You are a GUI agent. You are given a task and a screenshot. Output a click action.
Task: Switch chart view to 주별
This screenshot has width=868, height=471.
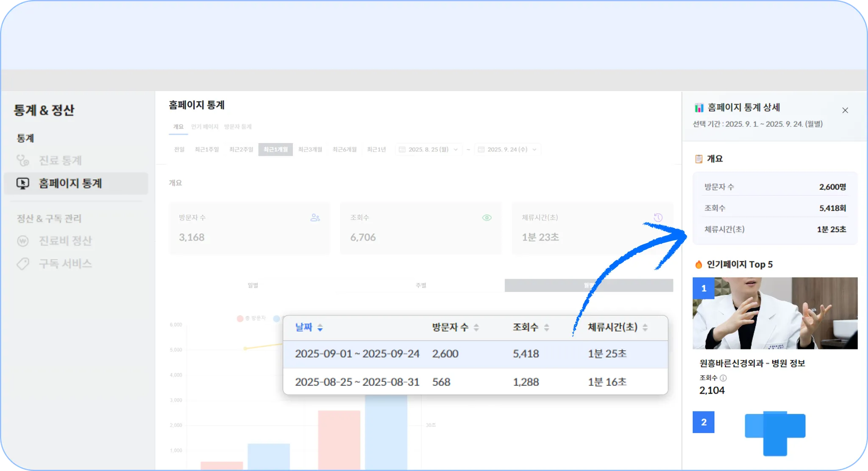pos(421,285)
